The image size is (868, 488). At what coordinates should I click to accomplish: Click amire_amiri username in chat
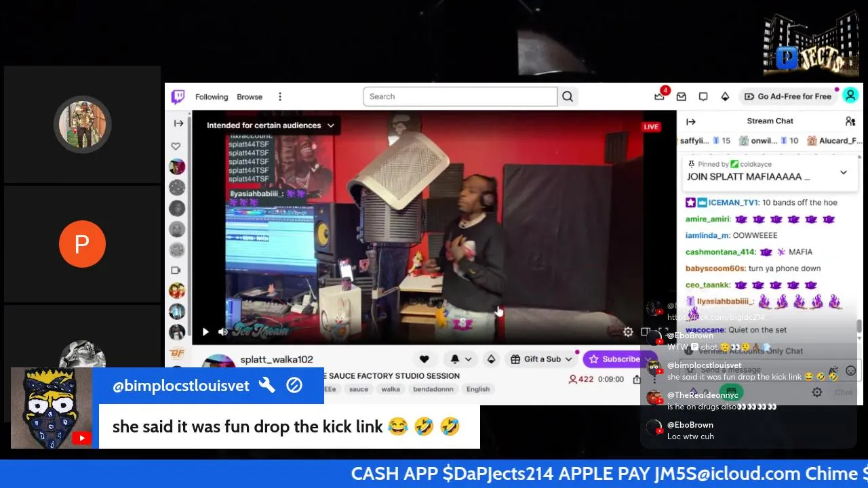[x=707, y=219]
